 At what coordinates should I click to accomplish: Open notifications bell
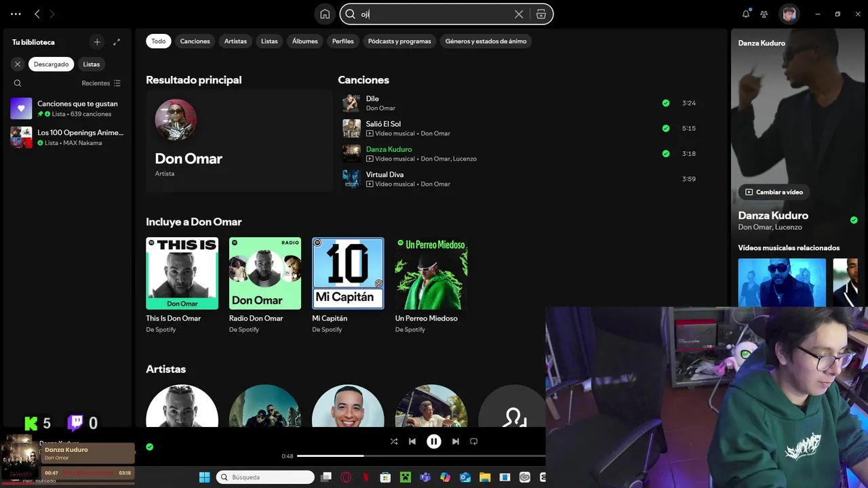pos(746,14)
